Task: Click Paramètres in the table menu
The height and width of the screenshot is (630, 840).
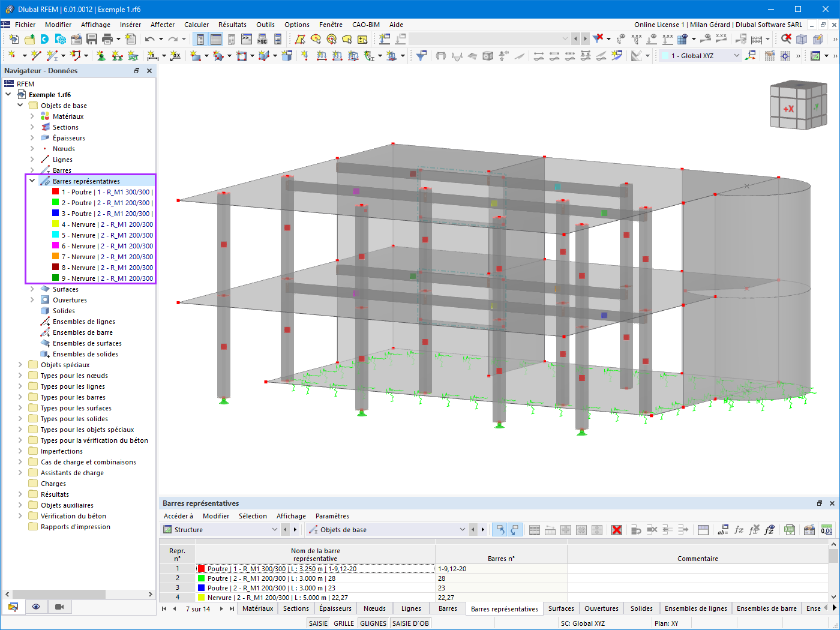Action: pyautogui.click(x=332, y=516)
